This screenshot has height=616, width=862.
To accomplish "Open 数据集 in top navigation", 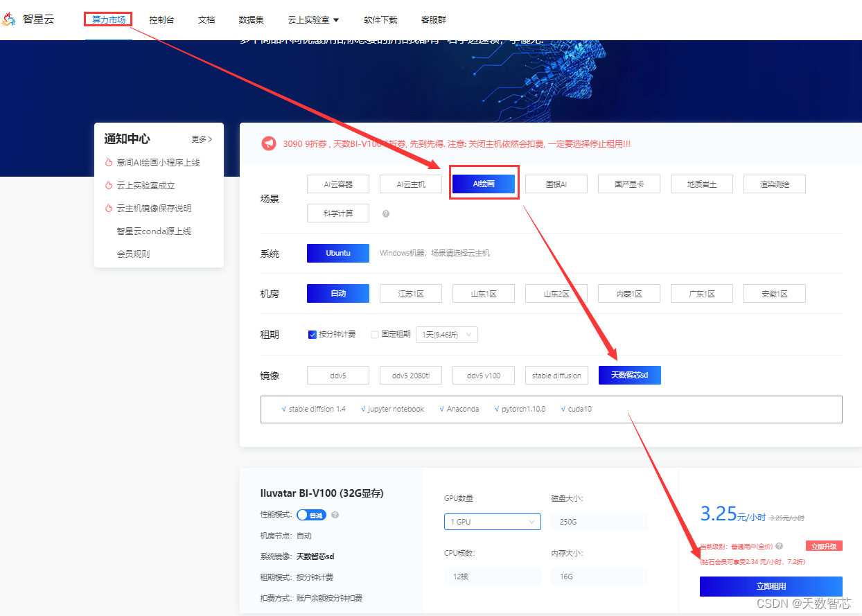I will click(x=251, y=20).
